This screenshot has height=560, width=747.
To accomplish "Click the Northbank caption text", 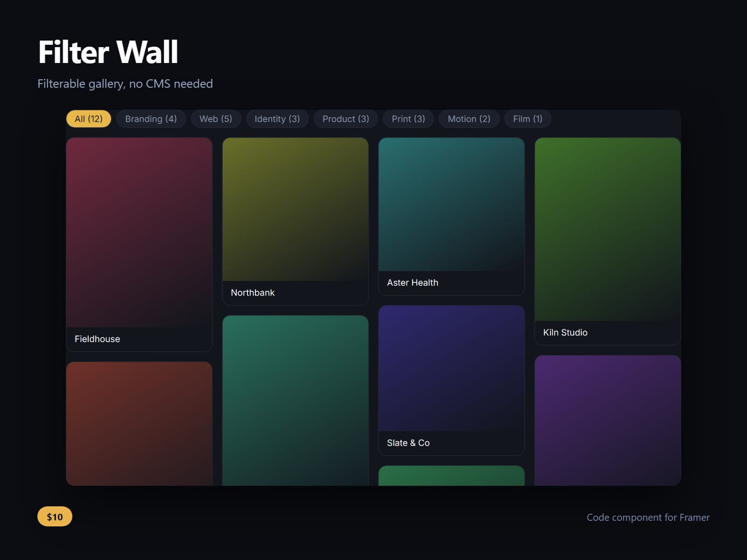I will (253, 293).
